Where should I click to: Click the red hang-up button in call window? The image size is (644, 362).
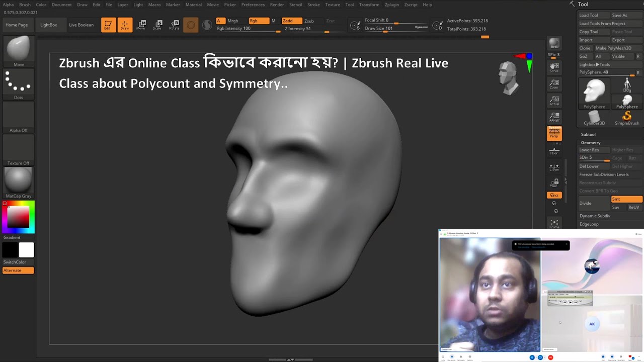550,357
